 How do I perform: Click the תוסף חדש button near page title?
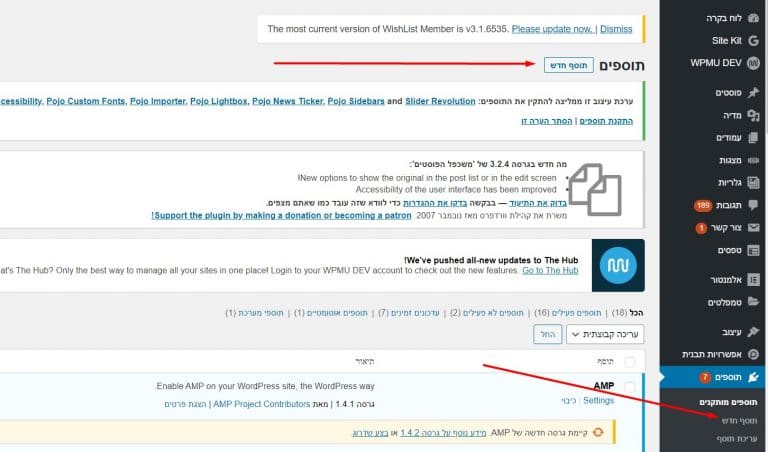569,65
